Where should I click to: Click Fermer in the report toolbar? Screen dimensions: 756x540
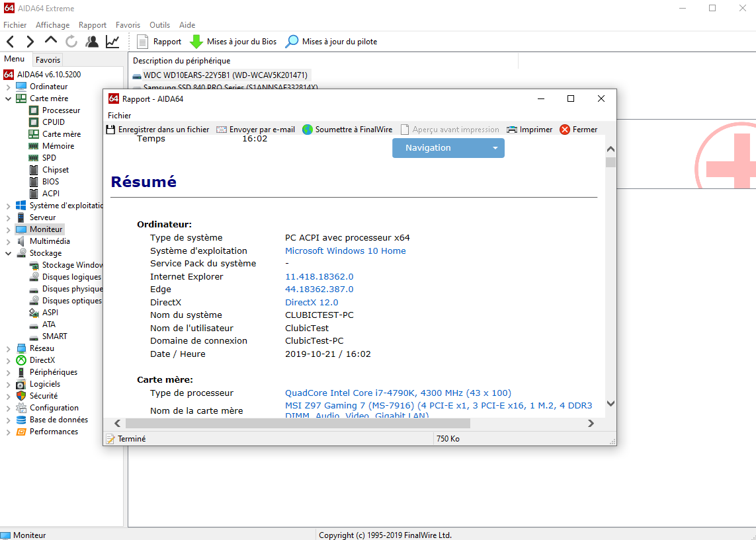point(579,130)
